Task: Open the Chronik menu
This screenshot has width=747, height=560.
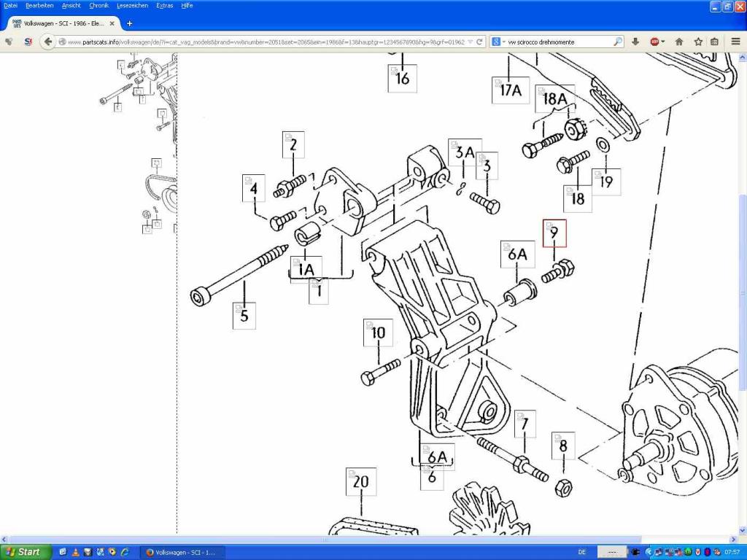Action: click(98, 5)
